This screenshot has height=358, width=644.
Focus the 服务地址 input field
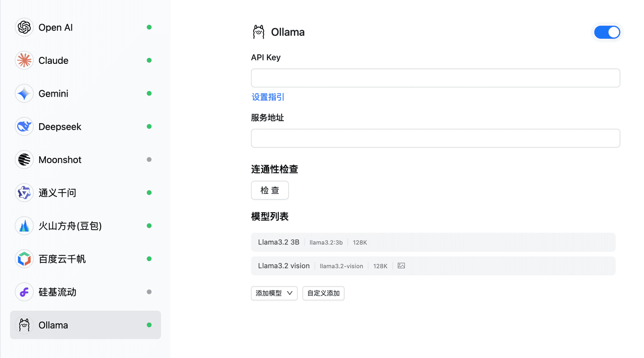436,138
